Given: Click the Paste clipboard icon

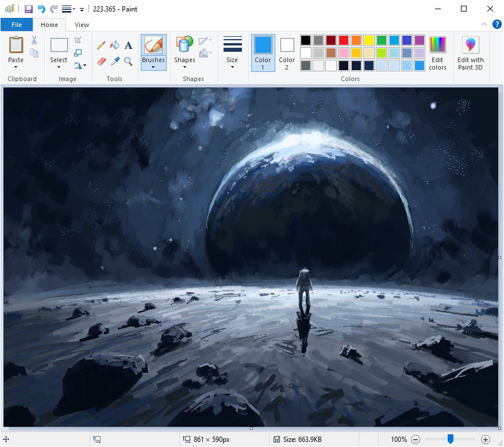Looking at the screenshot, I should tap(16, 45).
